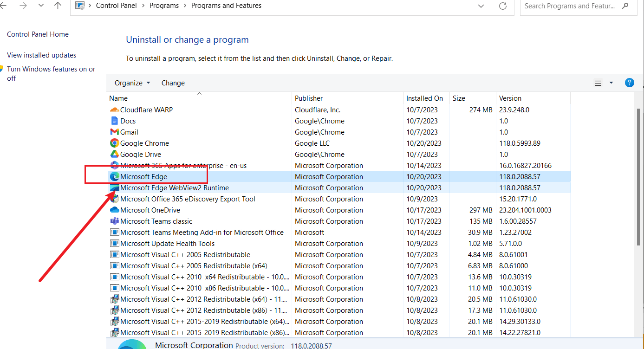Viewport: 644px width, 349px height.
Task: Select Microsoft Update Health Tools name
Action: coord(167,244)
